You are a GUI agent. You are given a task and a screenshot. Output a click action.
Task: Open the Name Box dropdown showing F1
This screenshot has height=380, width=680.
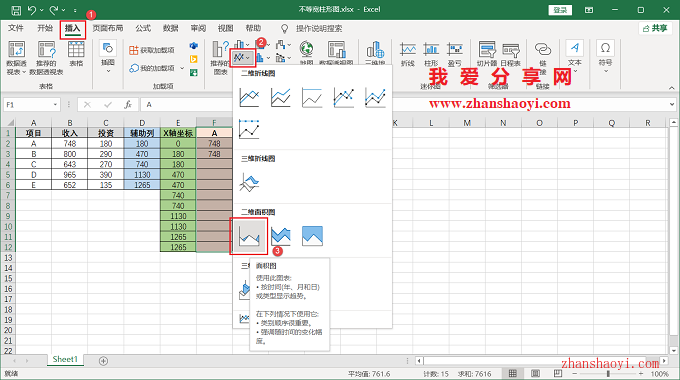[55, 105]
